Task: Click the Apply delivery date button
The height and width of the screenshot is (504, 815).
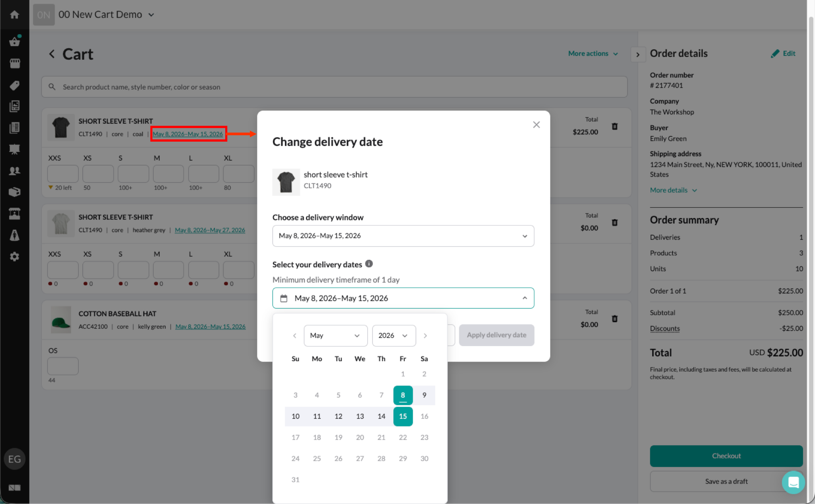Action: (496, 335)
